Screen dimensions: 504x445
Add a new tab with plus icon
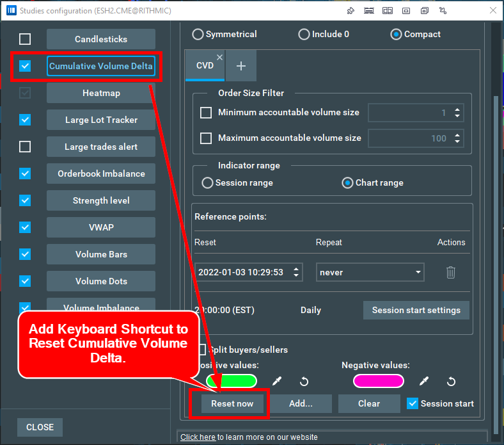[241, 65]
